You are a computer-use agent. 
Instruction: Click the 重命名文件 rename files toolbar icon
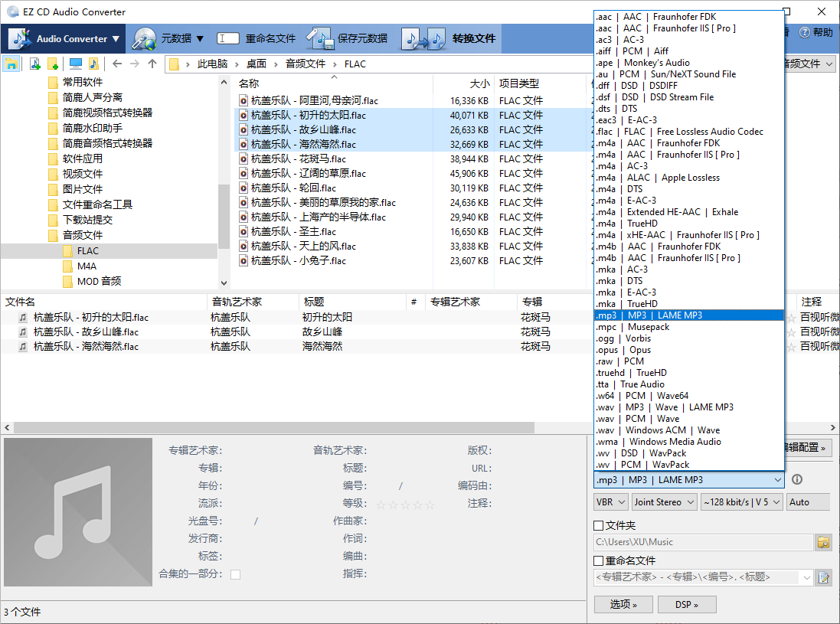click(x=227, y=38)
